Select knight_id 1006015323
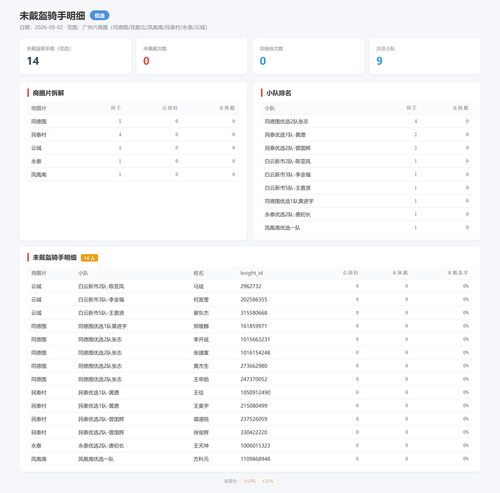This screenshot has width=500, height=493. tap(255, 446)
